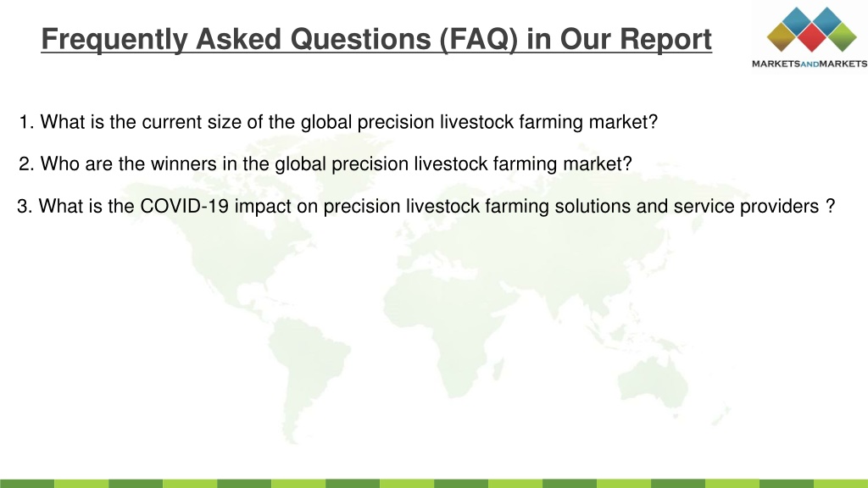The width and height of the screenshot is (868, 488).
Task: Click Australia on the background world map
Action: click(x=654, y=380)
